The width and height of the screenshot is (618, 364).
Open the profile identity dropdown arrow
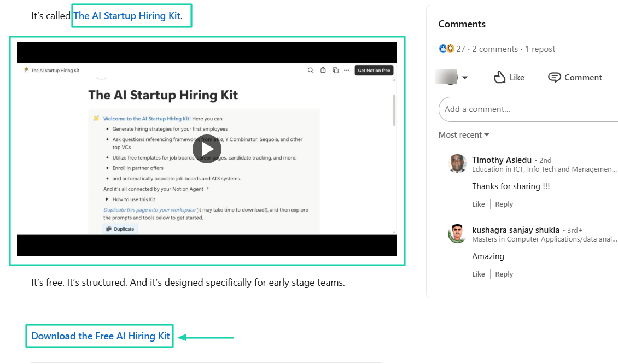465,78
